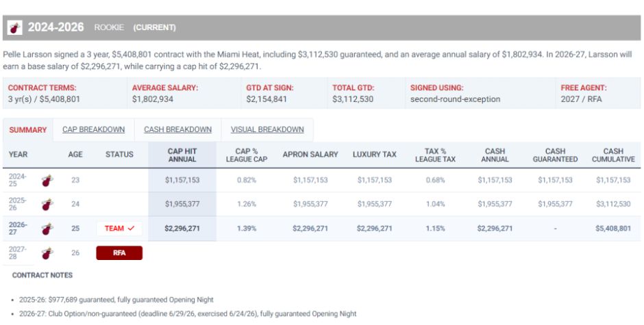Click the Apron Salary column header
Image resolution: width=644 pixels, height=325 pixels.
click(x=310, y=155)
